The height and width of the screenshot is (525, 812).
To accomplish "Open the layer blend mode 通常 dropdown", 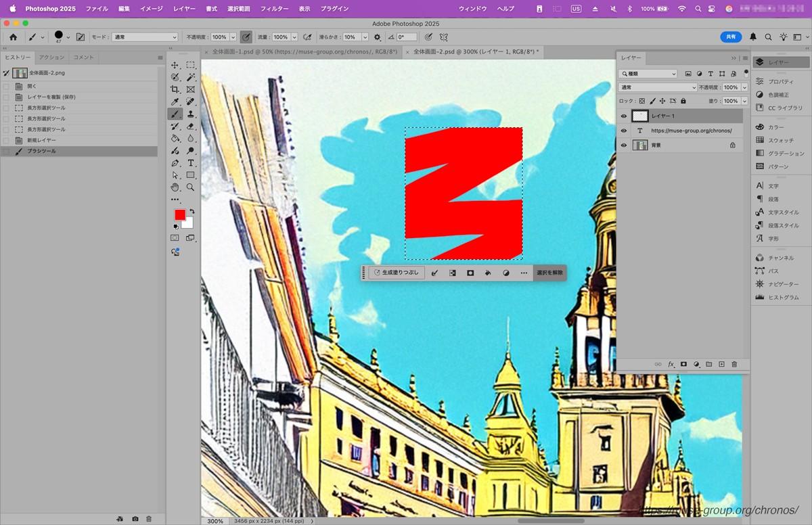I will pos(658,87).
